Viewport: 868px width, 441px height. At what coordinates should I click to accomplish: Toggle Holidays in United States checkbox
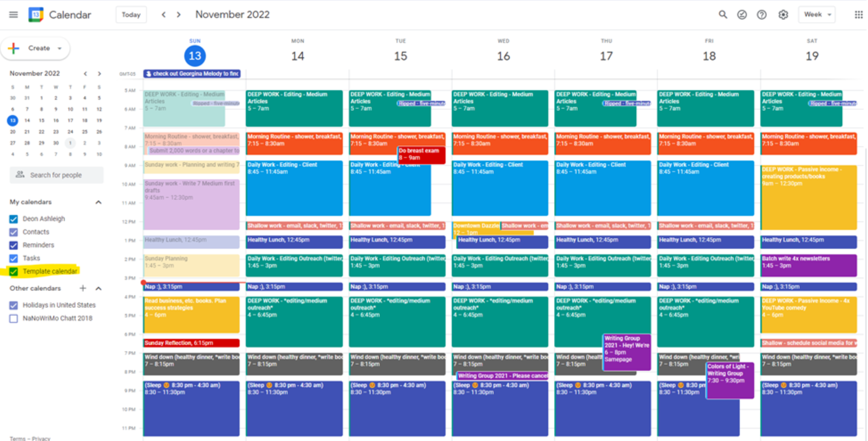click(13, 305)
